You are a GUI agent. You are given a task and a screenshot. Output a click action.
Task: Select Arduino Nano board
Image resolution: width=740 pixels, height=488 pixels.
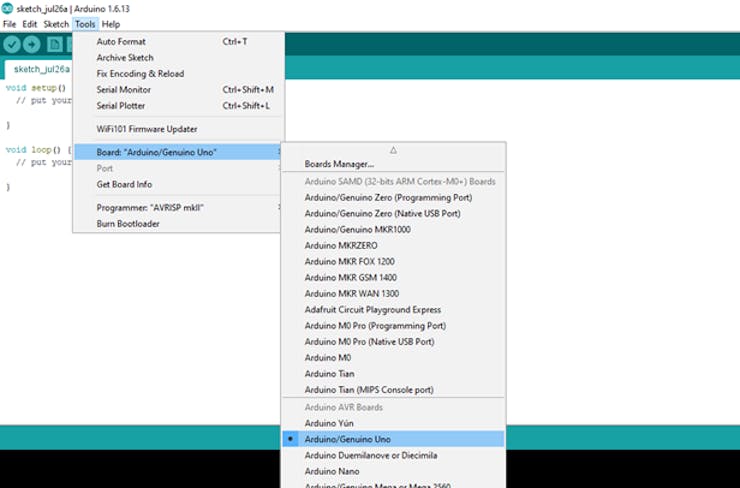point(393,471)
